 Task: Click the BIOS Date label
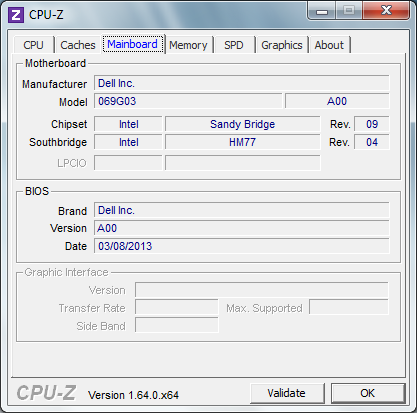coord(76,246)
